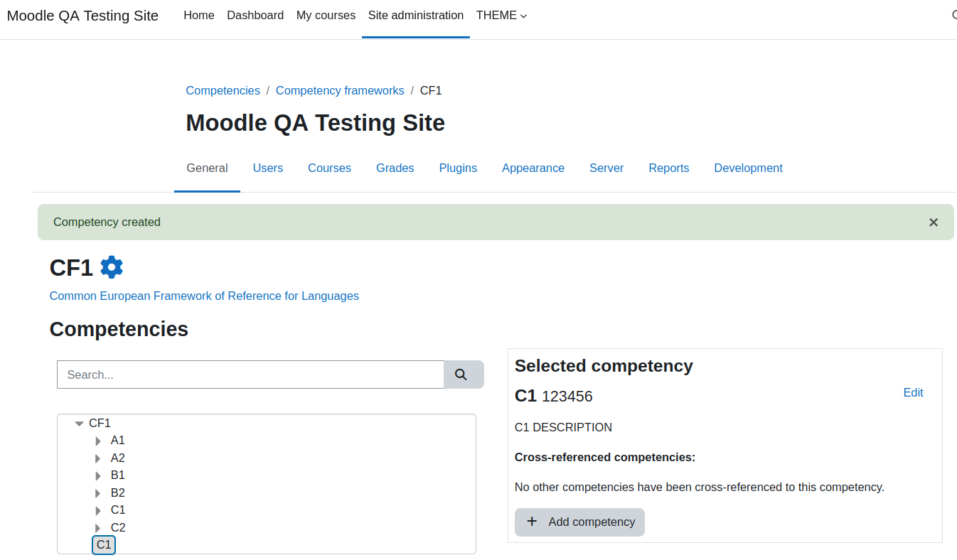This screenshot has height=560, width=957.
Task: Switch to the Development tab
Action: pos(748,168)
